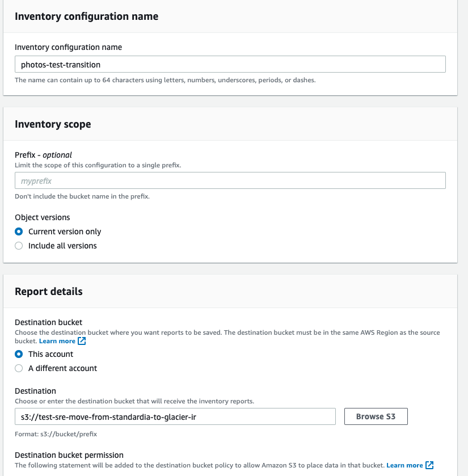
Task: Choose This account for destination bucket
Action: pos(19,354)
